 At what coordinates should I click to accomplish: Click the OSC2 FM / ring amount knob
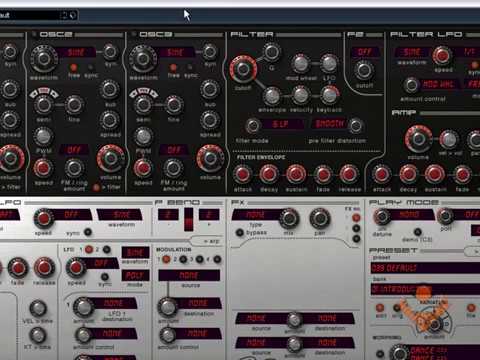pos(74,168)
